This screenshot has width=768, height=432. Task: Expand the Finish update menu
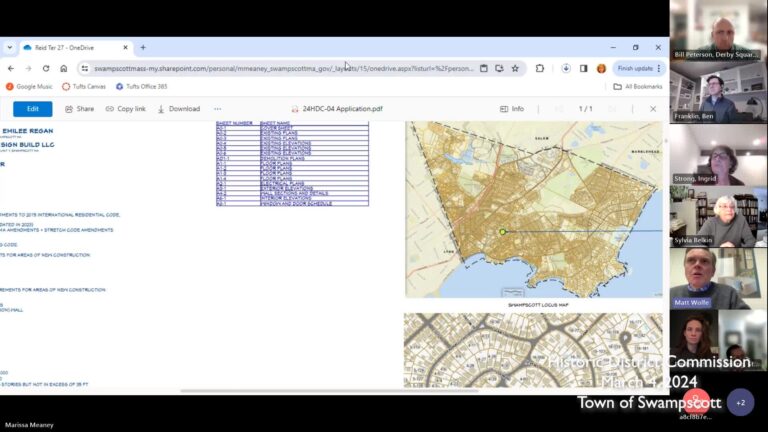(x=640, y=68)
